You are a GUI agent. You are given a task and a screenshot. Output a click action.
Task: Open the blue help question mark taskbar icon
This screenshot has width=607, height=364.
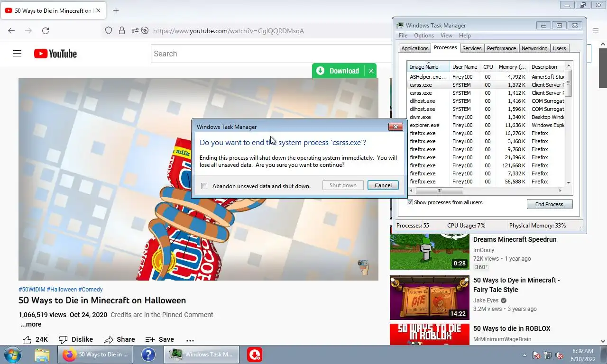tap(148, 355)
